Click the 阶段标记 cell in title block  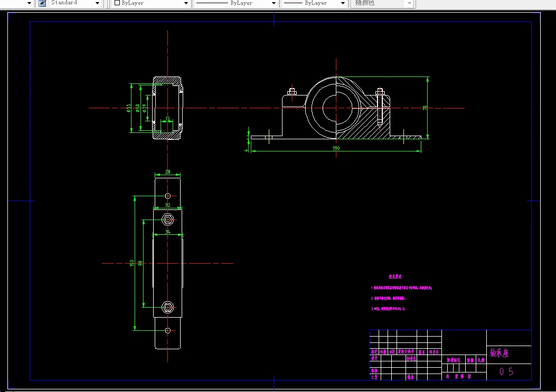[x=453, y=360]
